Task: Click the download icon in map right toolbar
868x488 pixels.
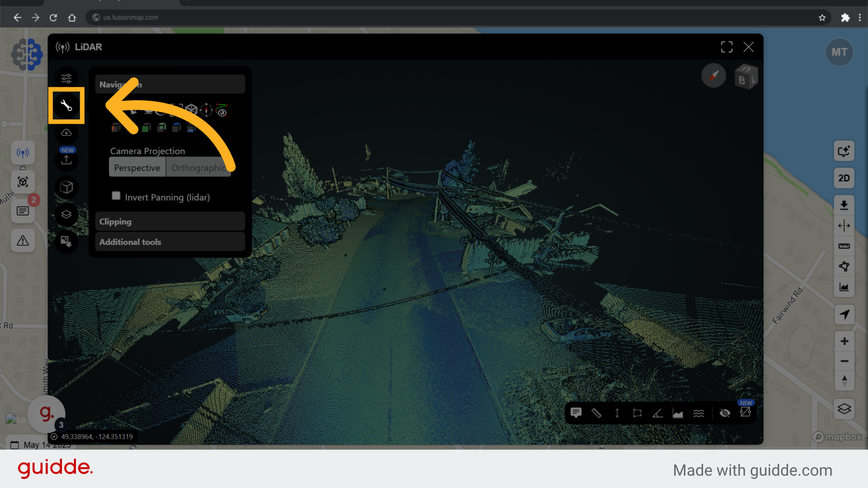Action: (x=844, y=205)
